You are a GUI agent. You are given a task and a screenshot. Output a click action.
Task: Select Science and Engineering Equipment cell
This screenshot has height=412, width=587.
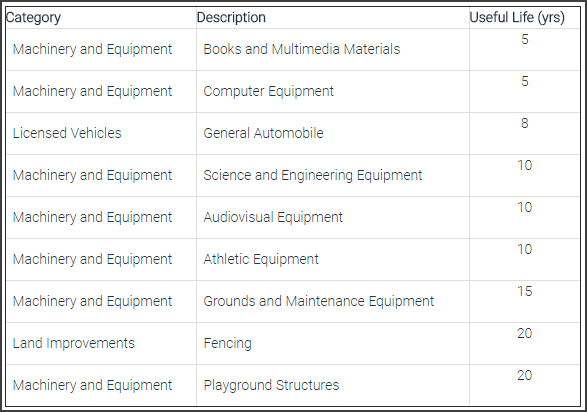point(313,175)
